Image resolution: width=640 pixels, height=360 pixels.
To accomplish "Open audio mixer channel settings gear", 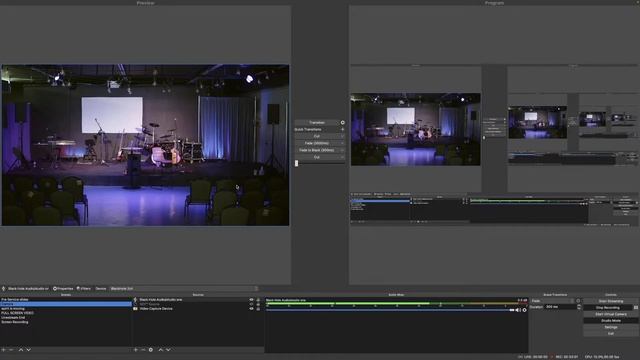I will (x=524, y=310).
